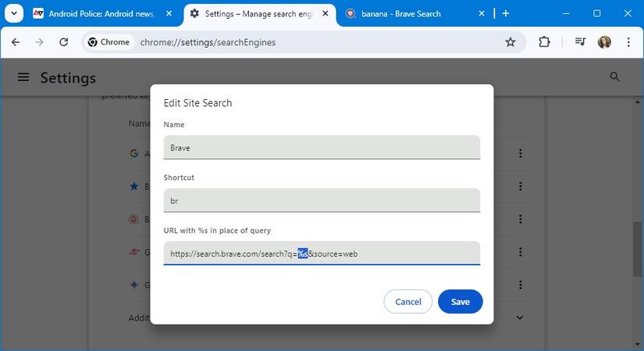Image resolution: width=644 pixels, height=351 pixels.
Task: Bookmark this page with star icon
Action: [511, 42]
